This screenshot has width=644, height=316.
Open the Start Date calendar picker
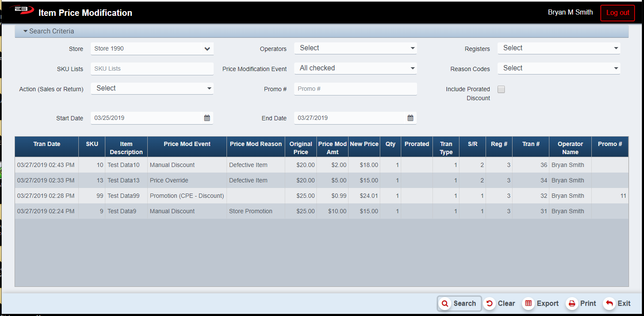coord(207,118)
